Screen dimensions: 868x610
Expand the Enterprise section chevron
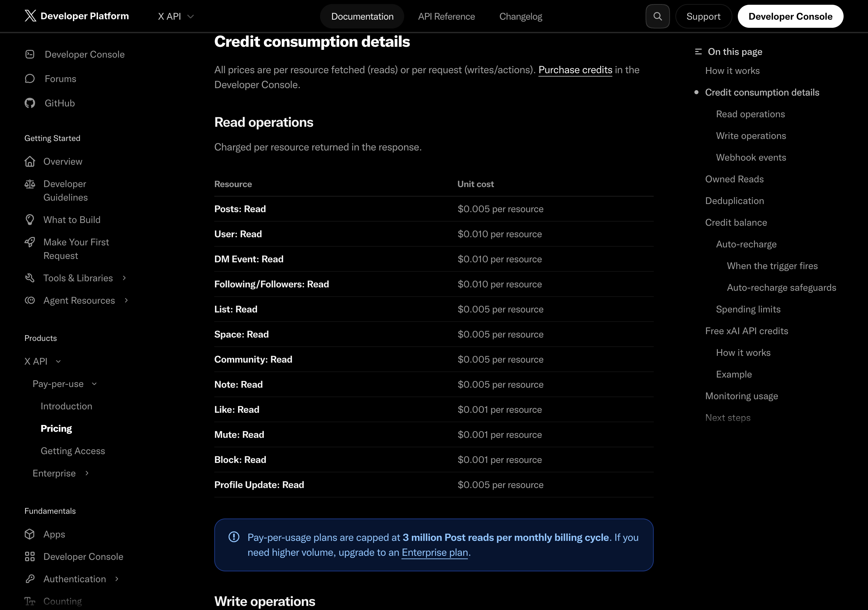pyautogui.click(x=87, y=473)
